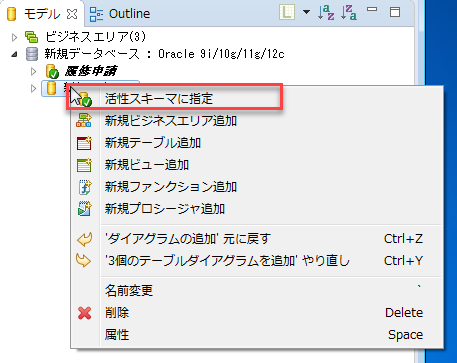Select 削除 delete entry
The width and height of the screenshot is (457, 363).
[x=257, y=313]
